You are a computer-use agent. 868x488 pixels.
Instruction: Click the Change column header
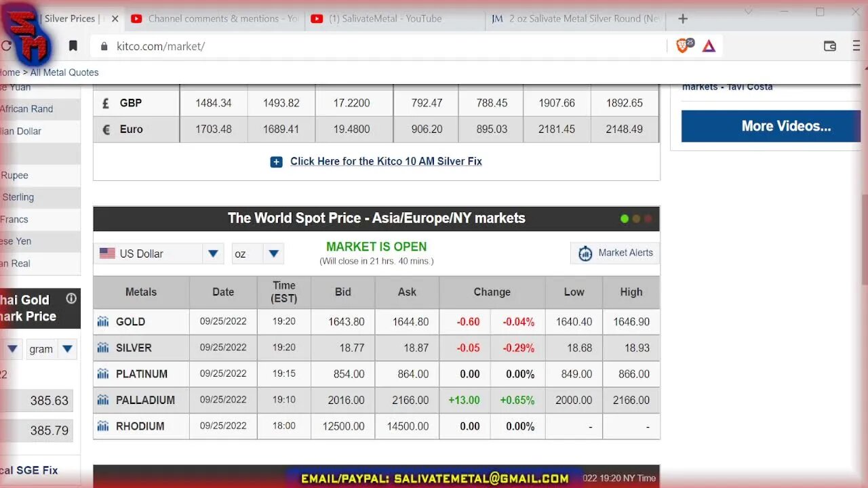(x=492, y=292)
